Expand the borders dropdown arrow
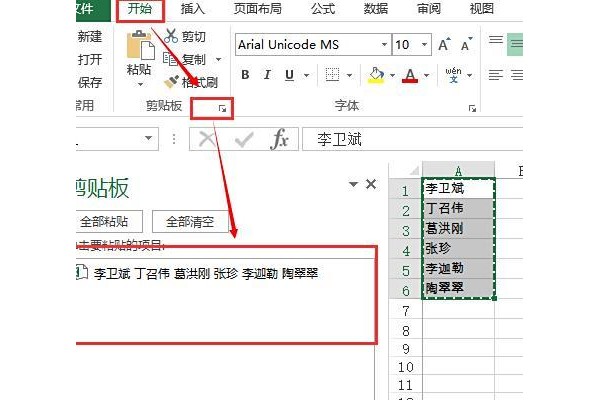Viewport: 600px width, 400px height. 349,75
